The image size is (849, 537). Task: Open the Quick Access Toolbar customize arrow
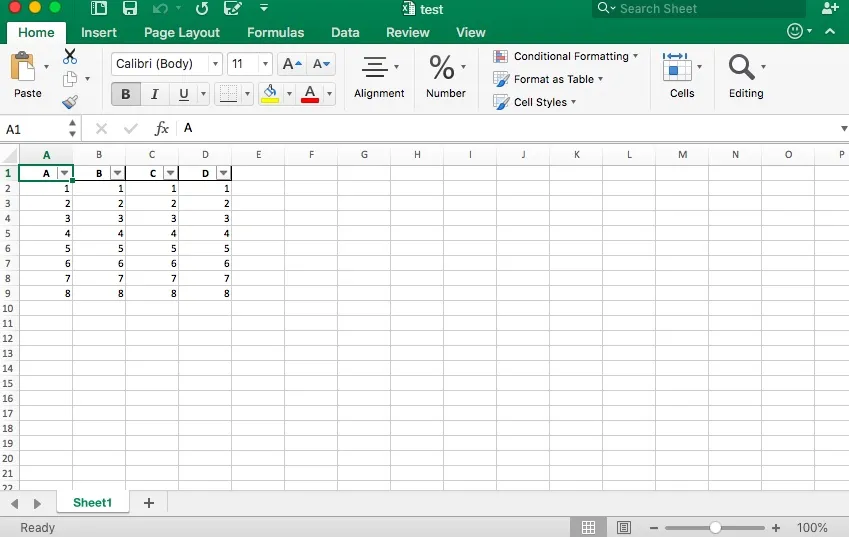point(264,8)
